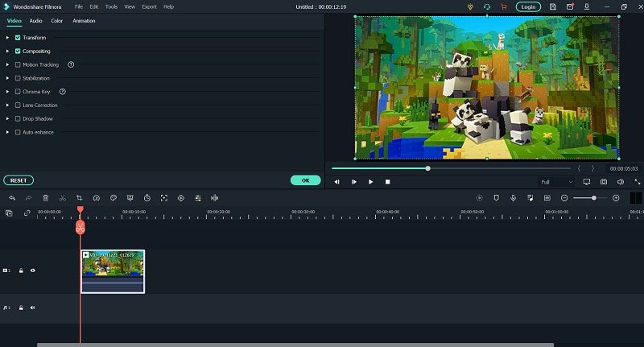Viewport: 644px width, 347px height.
Task: Add keyframe using the diamond icon
Action: pyautogui.click(x=181, y=198)
